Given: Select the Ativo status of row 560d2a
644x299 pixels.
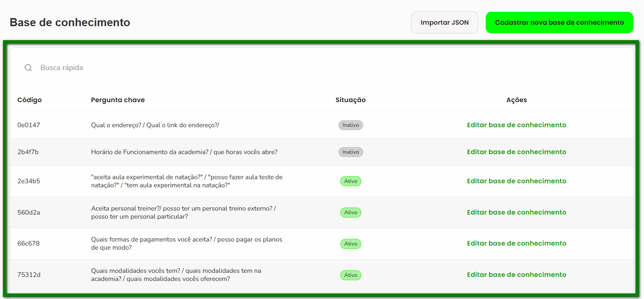Looking at the screenshot, I should [x=351, y=213].
